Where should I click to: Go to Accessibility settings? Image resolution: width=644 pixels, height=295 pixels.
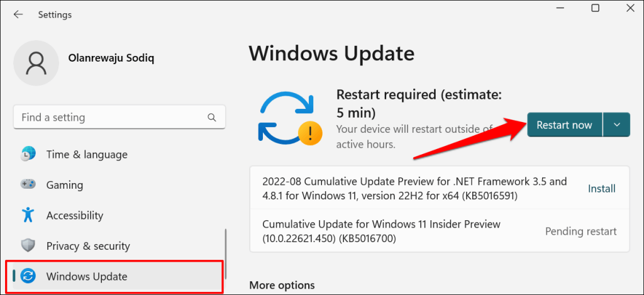tap(74, 215)
